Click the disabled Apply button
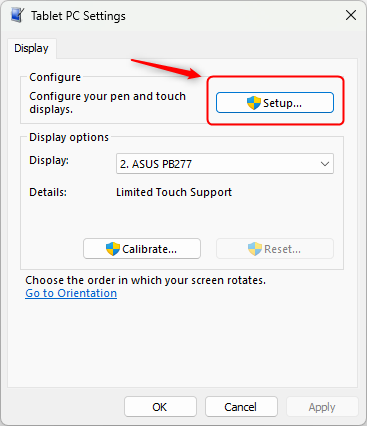Viewport: 367px width, 426px height. pos(322,407)
